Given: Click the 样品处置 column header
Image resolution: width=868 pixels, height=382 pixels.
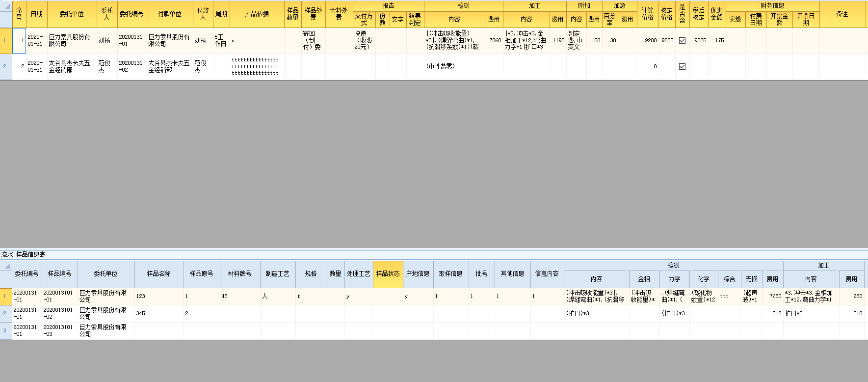Looking at the screenshot, I should coord(313,14).
